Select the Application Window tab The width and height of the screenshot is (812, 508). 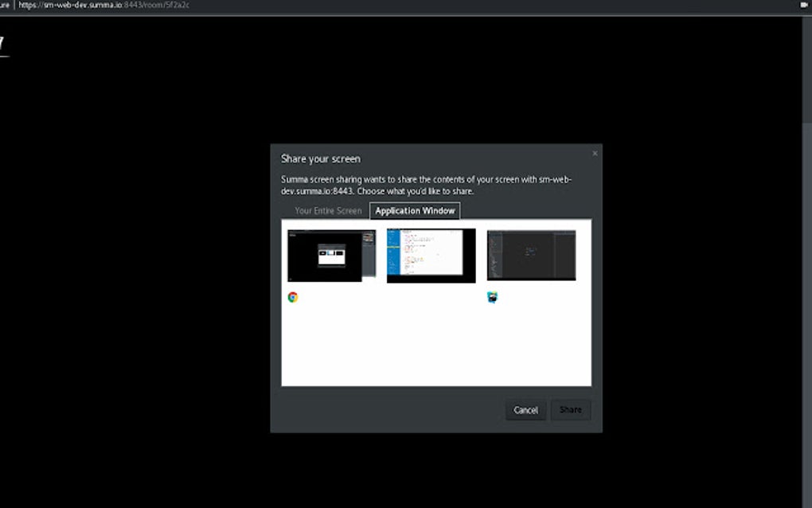click(x=414, y=210)
